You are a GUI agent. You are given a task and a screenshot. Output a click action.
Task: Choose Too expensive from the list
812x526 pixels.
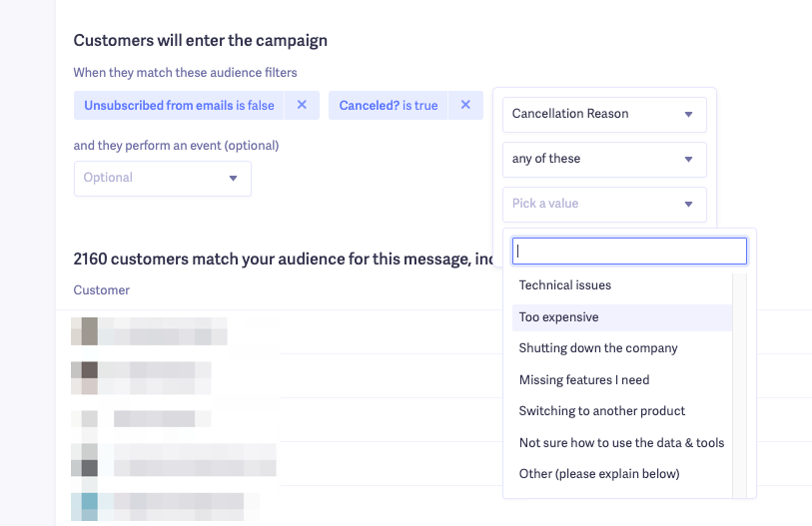[559, 317]
